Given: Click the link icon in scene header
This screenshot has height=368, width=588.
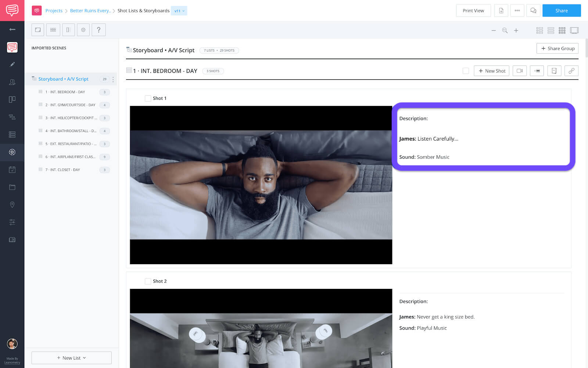Looking at the screenshot, I should click(571, 71).
